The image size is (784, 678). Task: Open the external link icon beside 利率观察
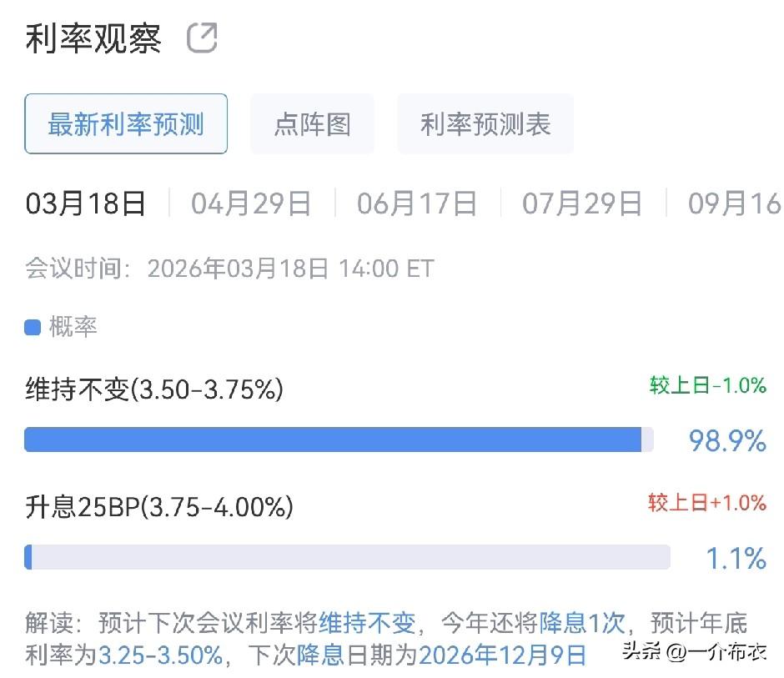[x=205, y=37]
